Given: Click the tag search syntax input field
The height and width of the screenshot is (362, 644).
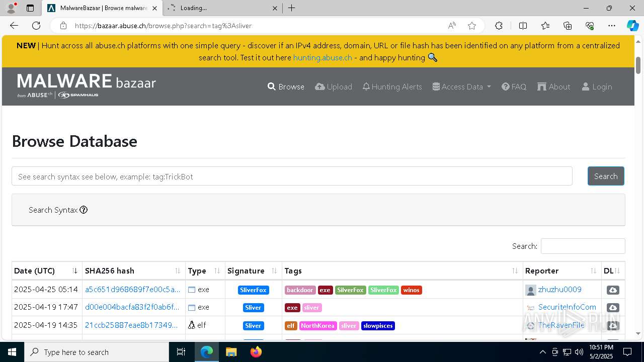Looking at the screenshot, I should [292, 176].
